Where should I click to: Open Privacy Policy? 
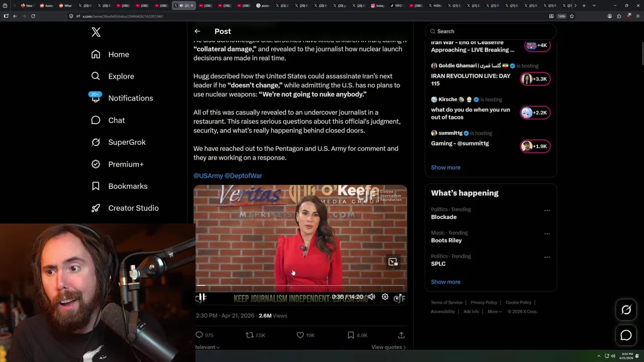(484, 303)
